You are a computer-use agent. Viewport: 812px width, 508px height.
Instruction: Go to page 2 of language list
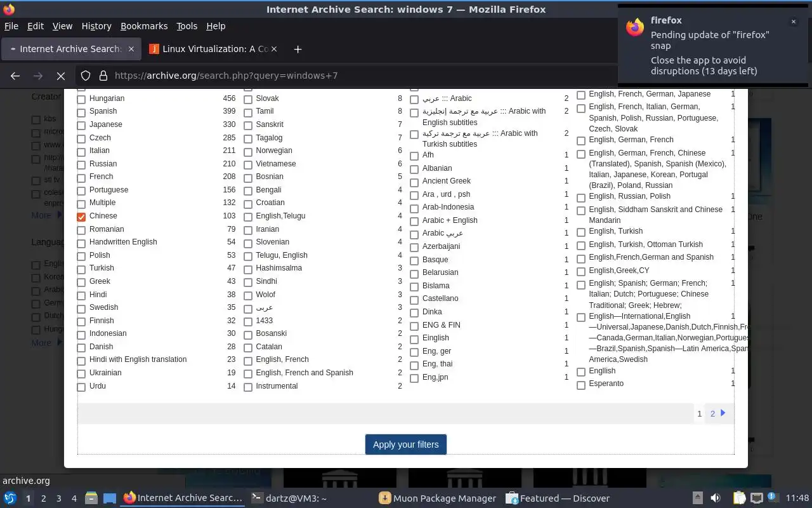(712, 413)
